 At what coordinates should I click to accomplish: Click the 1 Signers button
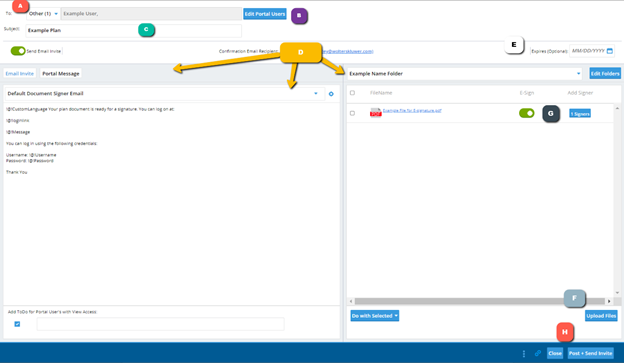pyautogui.click(x=580, y=114)
